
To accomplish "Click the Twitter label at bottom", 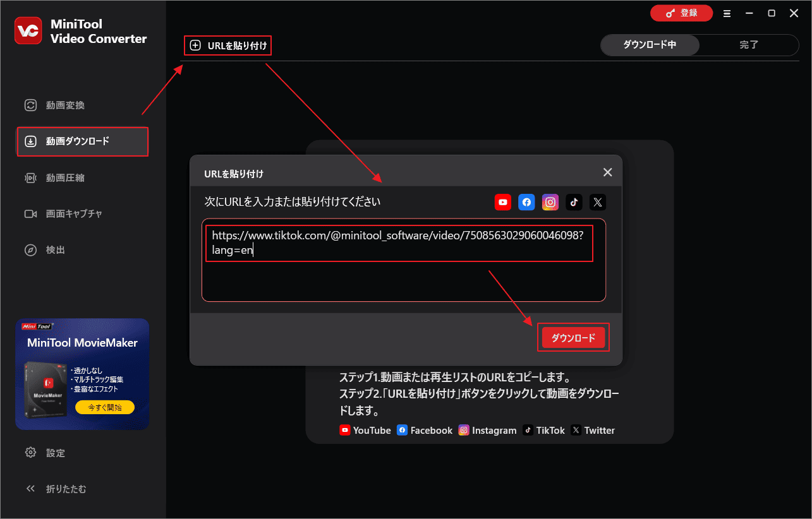I will [x=600, y=430].
